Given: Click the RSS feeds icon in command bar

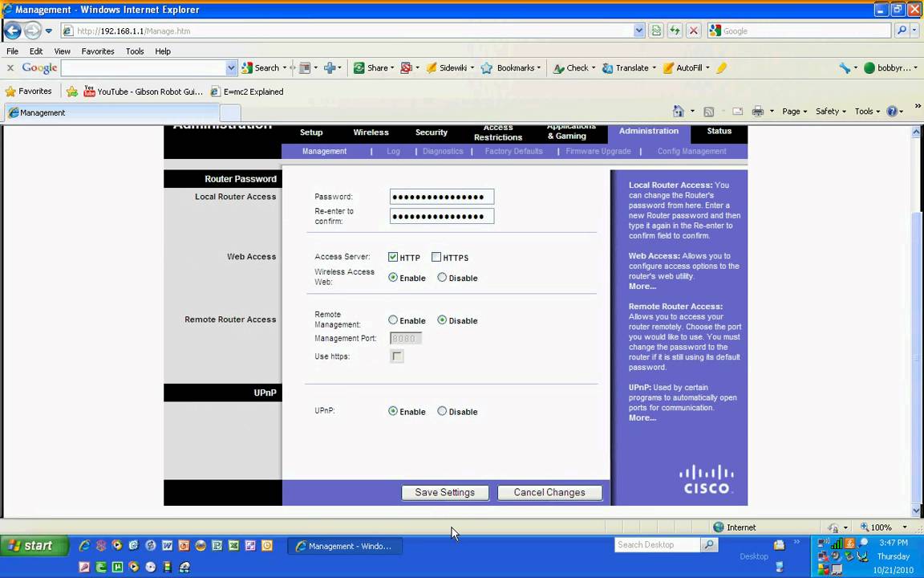Looking at the screenshot, I should [x=709, y=111].
